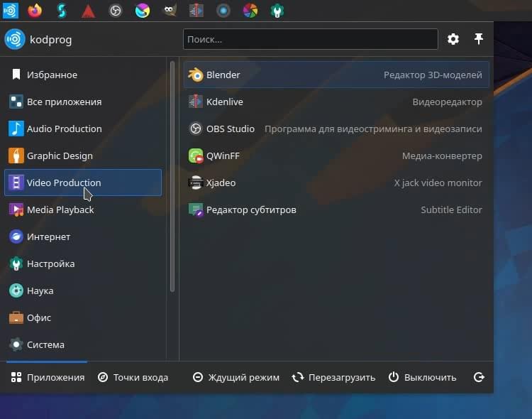Pin the application menu open
Screen dimensions: 532x419
point(479,39)
